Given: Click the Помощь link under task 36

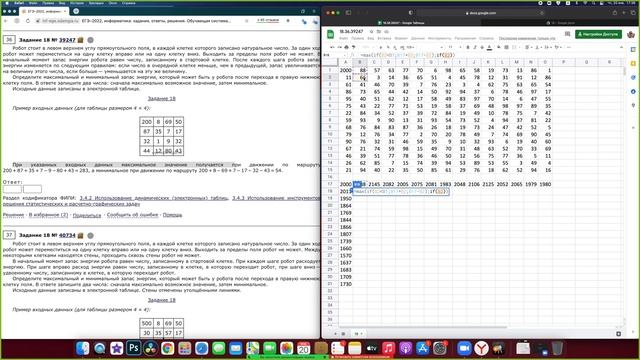Looking at the screenshot, I should click(x=172, y=215).
